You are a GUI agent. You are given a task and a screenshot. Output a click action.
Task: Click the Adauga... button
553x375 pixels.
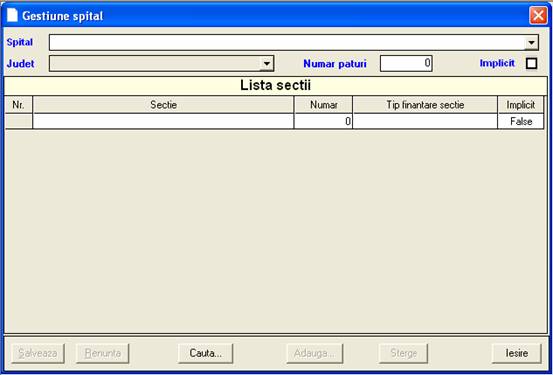point(315,353)
